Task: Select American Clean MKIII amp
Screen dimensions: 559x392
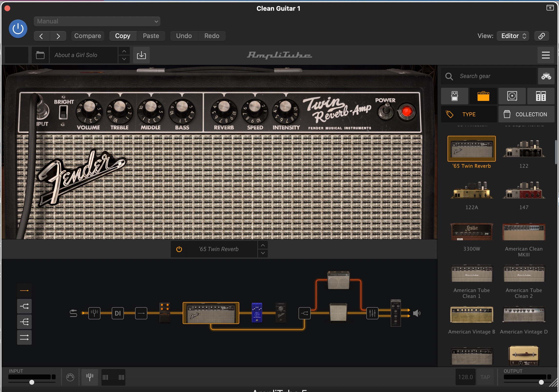Action: [524, 232]
